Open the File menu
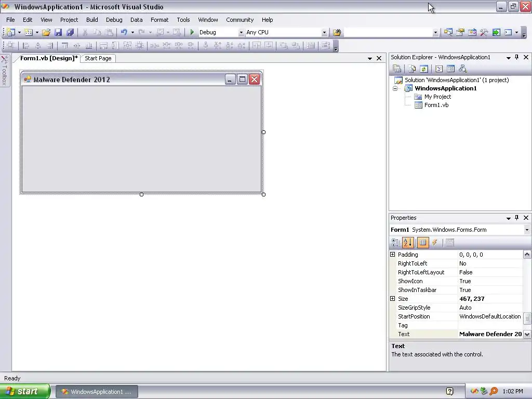The width and height of the screenshot is (532, 399). [x=10, y=20]
